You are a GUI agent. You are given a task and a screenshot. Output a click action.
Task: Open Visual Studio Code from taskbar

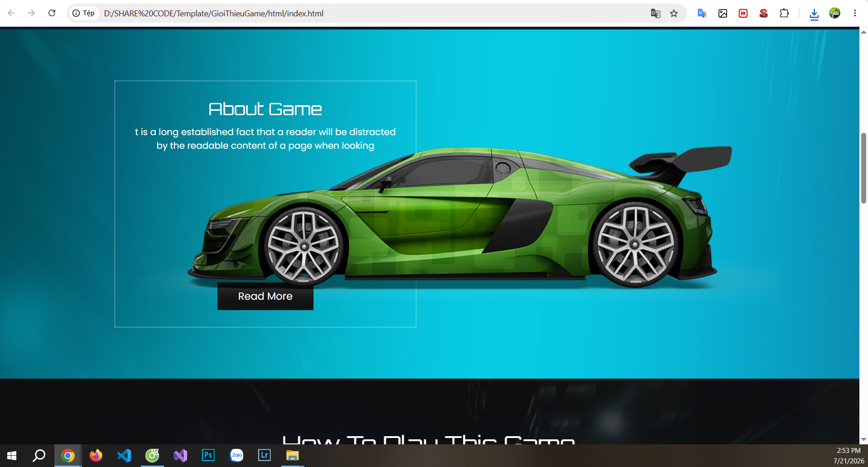[124, 455]
